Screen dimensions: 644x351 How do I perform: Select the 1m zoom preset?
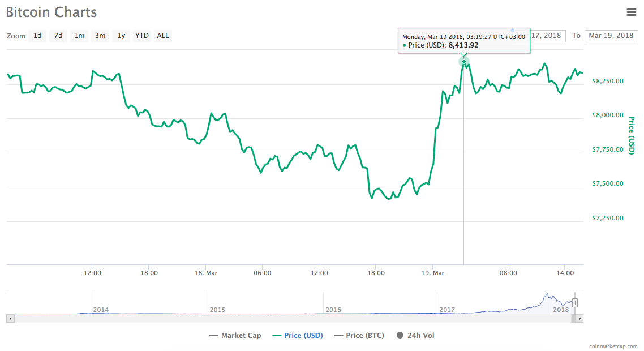(79, 36)
